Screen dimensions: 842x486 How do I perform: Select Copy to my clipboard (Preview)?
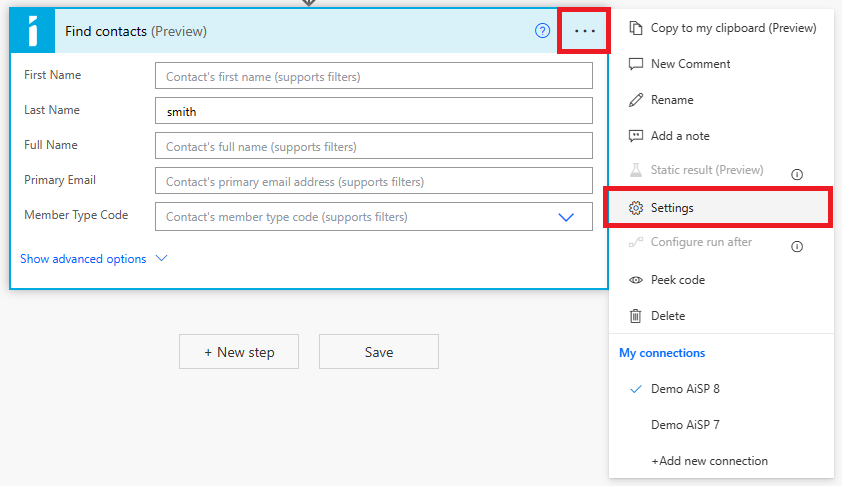click(733, 28)
